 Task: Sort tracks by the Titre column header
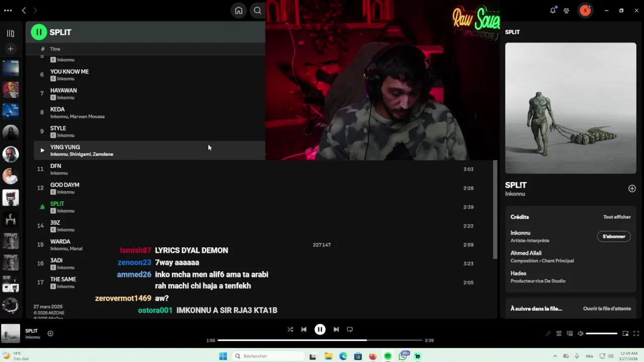coord(55,49)
